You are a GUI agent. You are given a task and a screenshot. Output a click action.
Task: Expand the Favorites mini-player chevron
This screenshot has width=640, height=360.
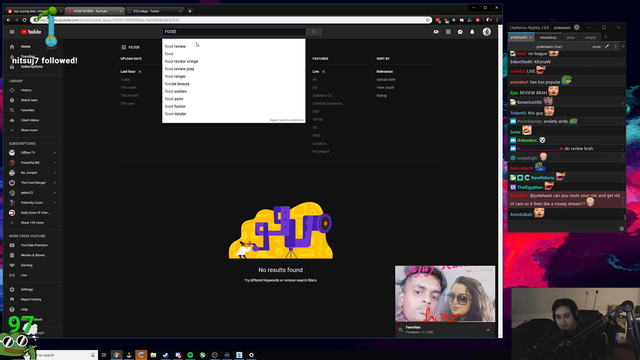[488, 330]
